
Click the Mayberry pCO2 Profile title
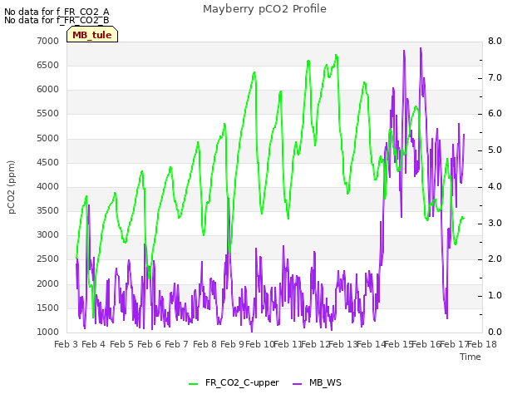point(264,9)
